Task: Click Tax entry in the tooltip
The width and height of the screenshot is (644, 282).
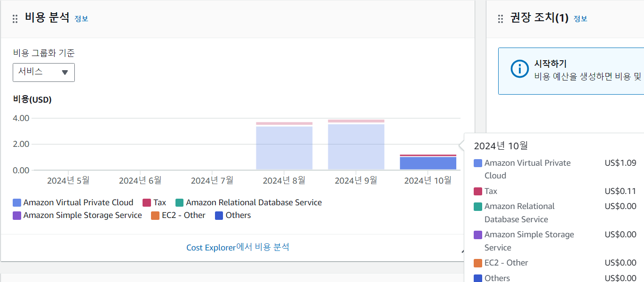Action: point(491,191)
